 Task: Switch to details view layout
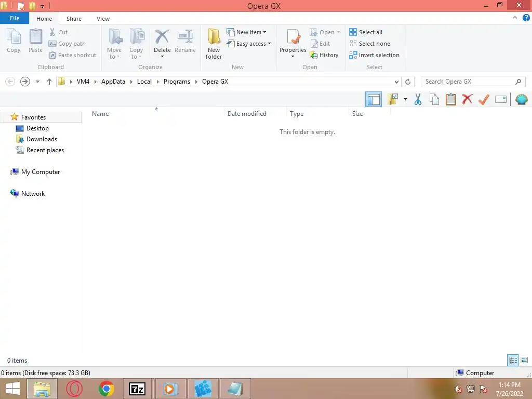tap(513, 361)
